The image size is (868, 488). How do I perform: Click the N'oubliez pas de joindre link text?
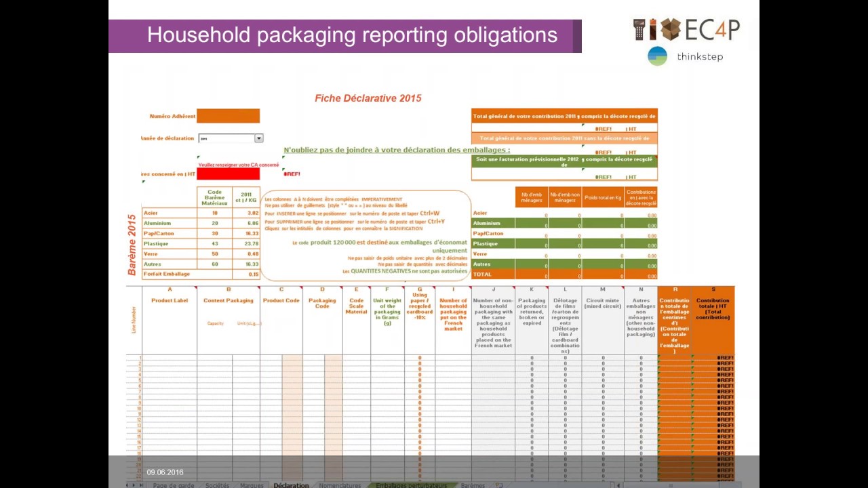pos(397,150)
